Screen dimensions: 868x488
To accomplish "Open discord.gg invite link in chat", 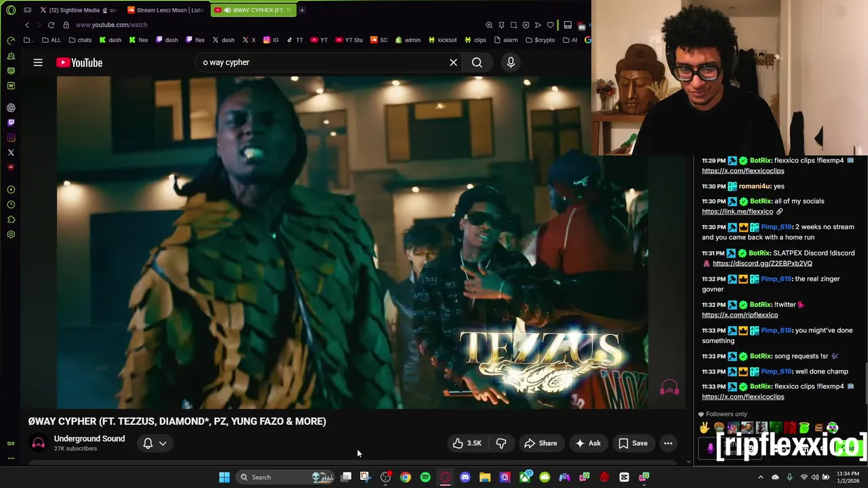I will (x=762, y=264).
